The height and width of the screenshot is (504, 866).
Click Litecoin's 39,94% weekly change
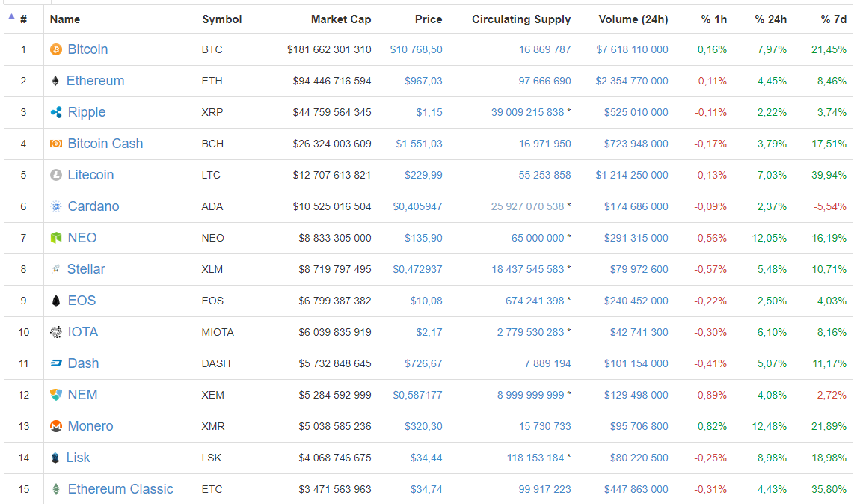pos(829,176)
